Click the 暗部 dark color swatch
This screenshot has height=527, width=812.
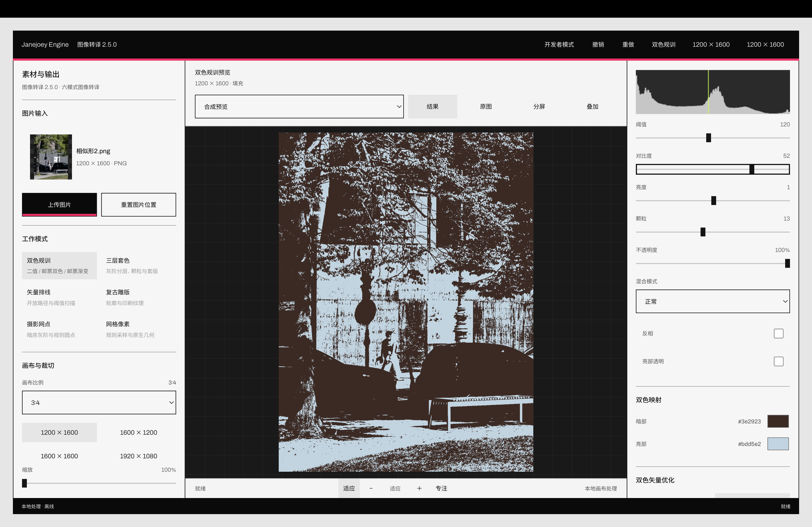coord(778,421)
